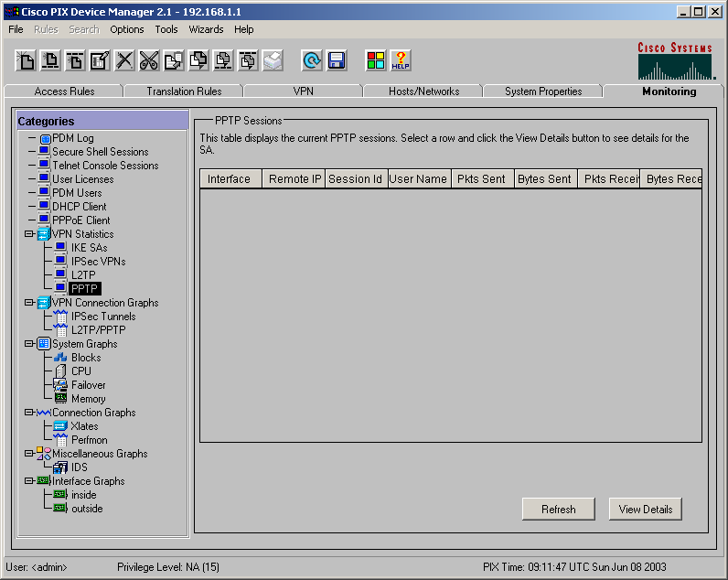The width and height of the screenshot is (728, 580).
Task: Click the Paste After toolbar icon
Action: [x=248, y=60]
